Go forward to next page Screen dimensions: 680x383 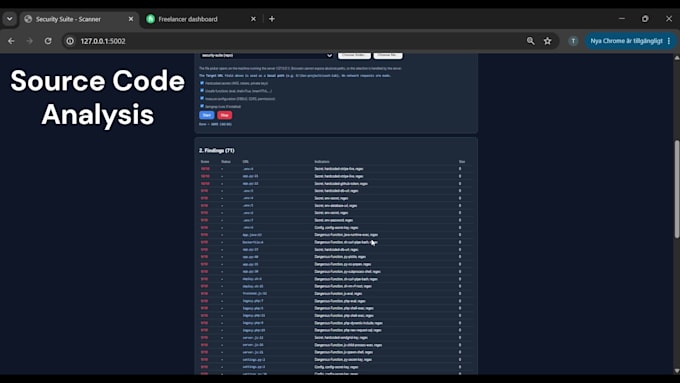tap(29, 41)
